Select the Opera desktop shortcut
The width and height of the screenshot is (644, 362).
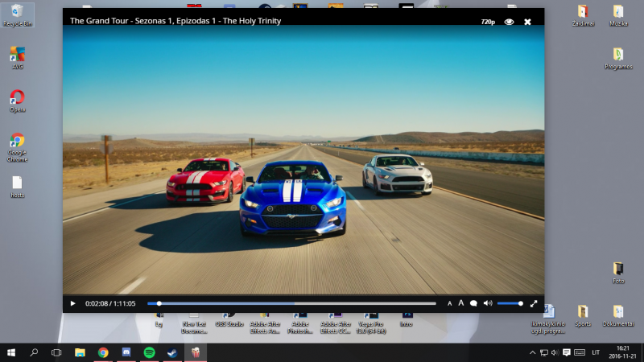17,101
